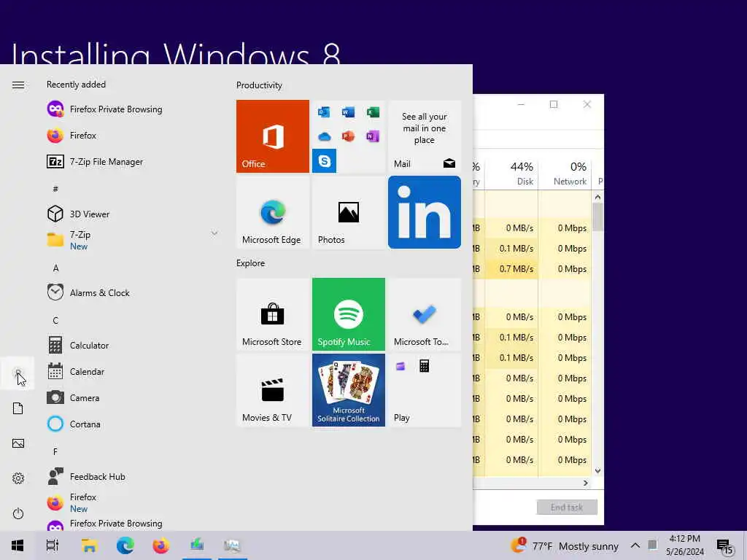Click Task Manager vertical scrollbar down arrow
This screenshot has height=560, width=747.
tap(598, 471)
